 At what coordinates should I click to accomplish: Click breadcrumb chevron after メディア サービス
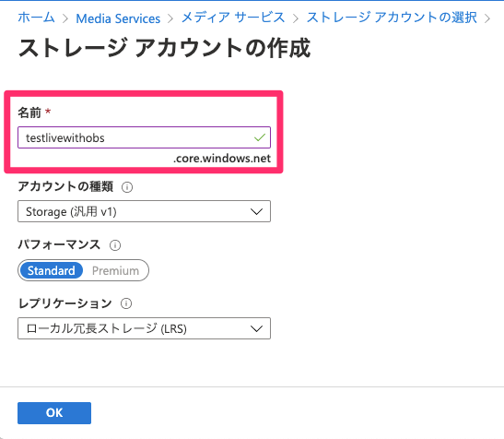point(296,18)
